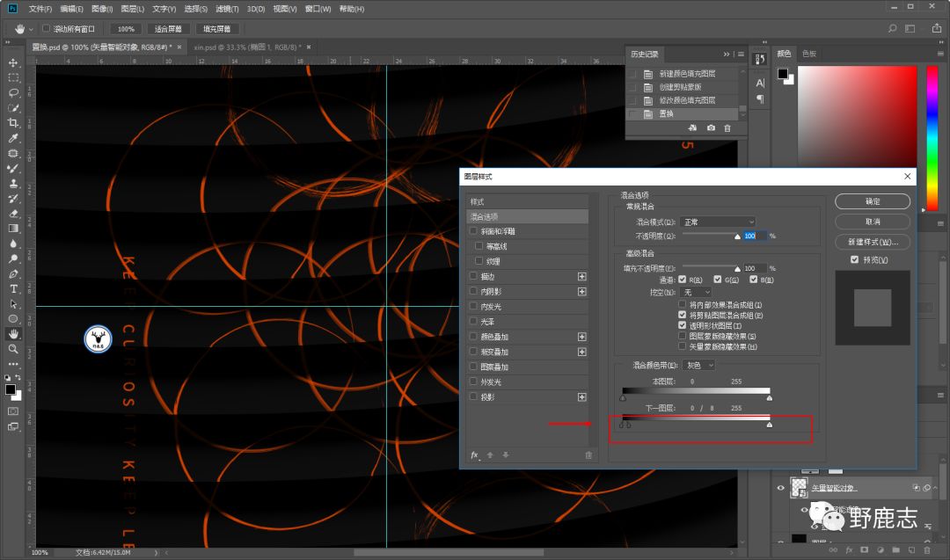Select the Rectangular Marquee tool
This screenshot has height=560, width=950.
pos(12,78)
